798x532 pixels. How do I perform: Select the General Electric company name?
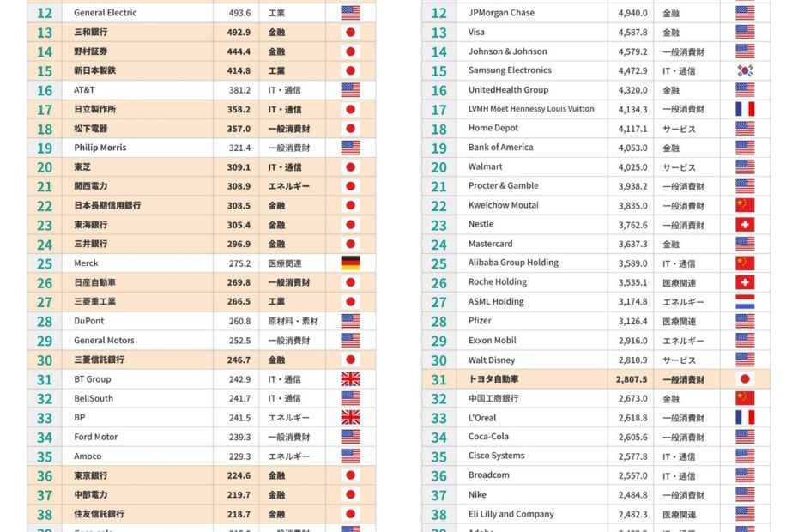[106, 13]
